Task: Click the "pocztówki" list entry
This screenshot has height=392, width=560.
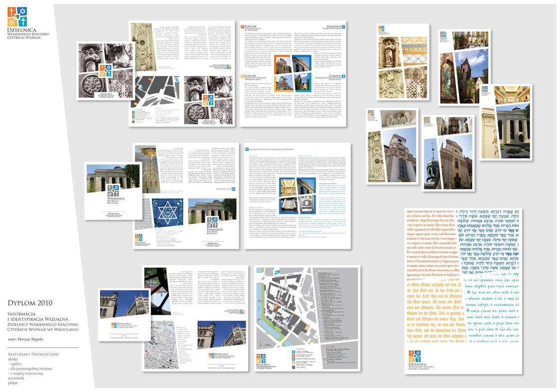Action: (x=16, y=378)
